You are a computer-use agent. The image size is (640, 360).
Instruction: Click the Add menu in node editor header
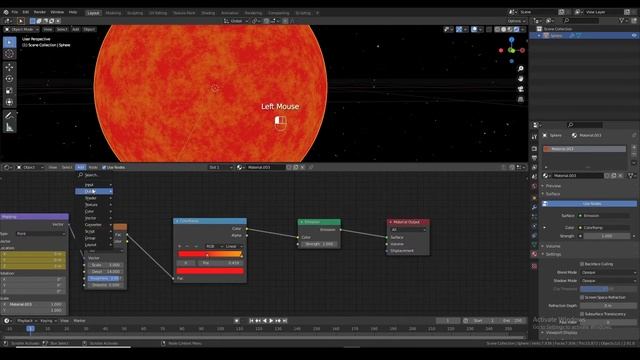pyautogui.click(x=80, y=167)
